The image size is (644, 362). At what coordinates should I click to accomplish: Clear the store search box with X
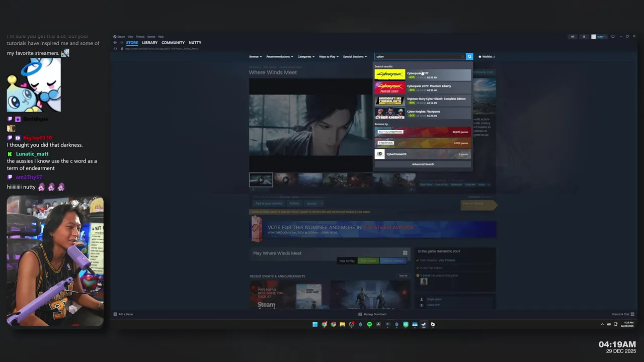tap(462, 56)
